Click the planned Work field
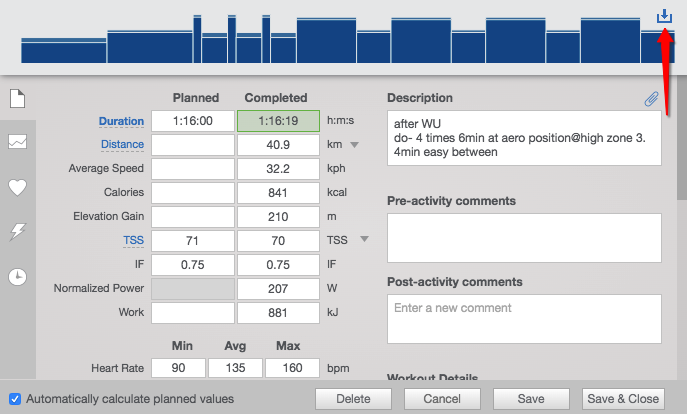This screenshot has height=414, width=687. point(193,313)
